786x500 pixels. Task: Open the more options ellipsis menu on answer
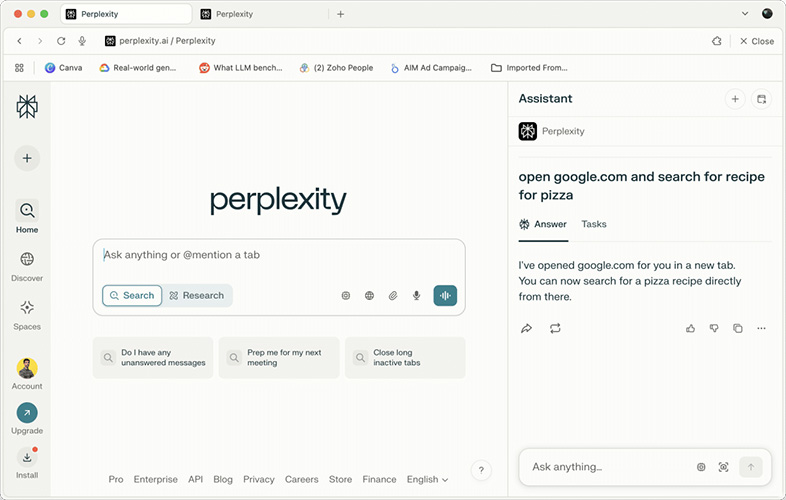[761, 328]
